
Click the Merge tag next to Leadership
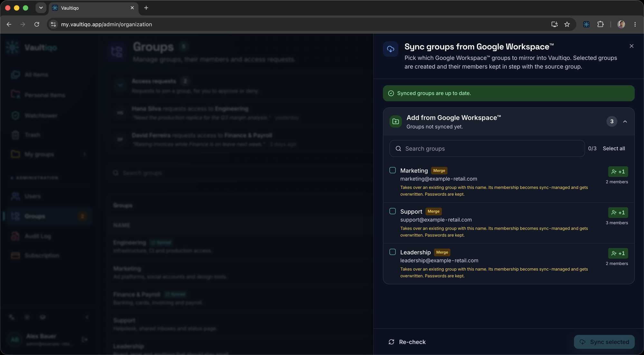click(x=442, y=252)
